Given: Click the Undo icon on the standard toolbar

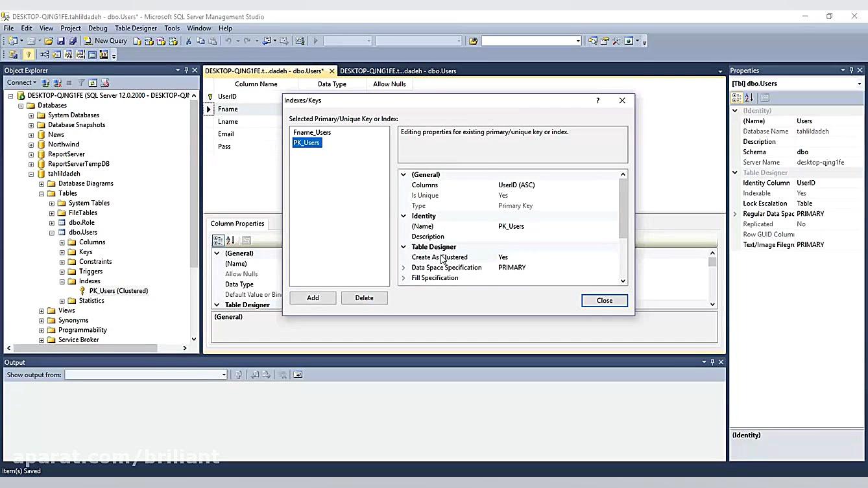Looking at the screenshot, I should coord(228,41).
